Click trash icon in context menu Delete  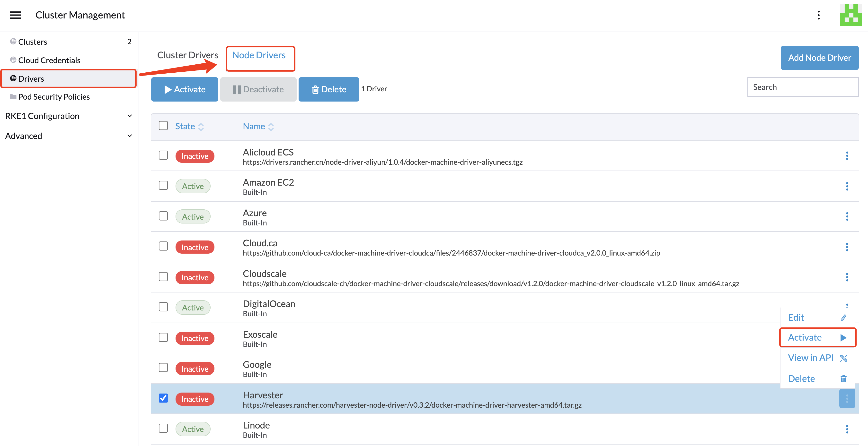click(x=843, y=379)
